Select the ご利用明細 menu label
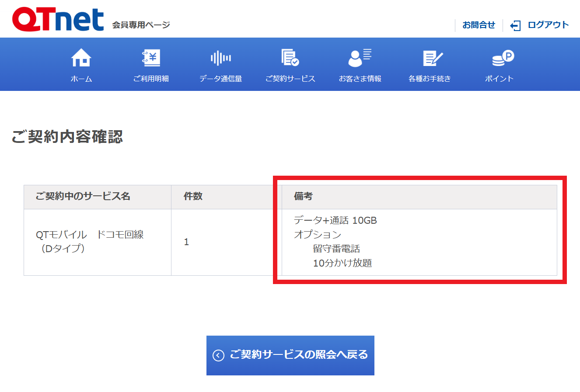 [151, 79]
